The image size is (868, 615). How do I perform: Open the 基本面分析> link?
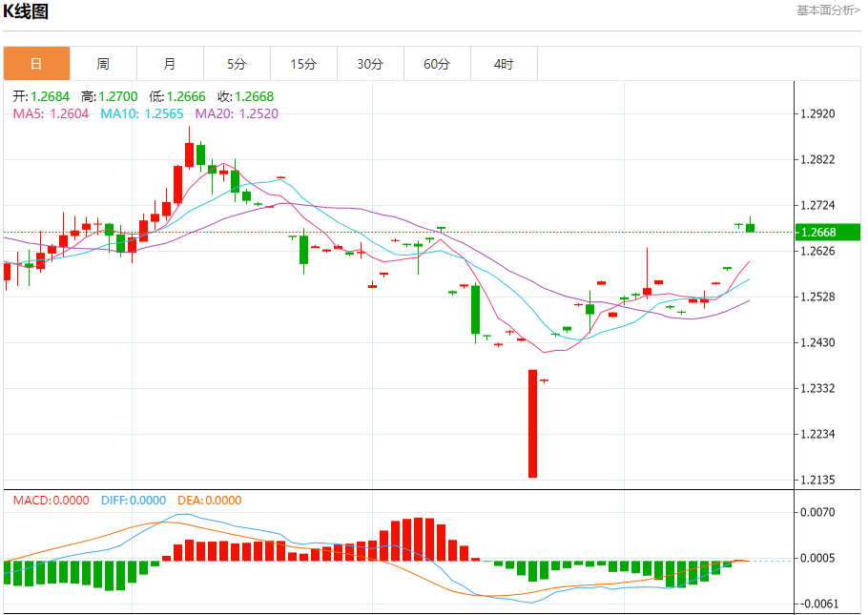tap(828, 10)
